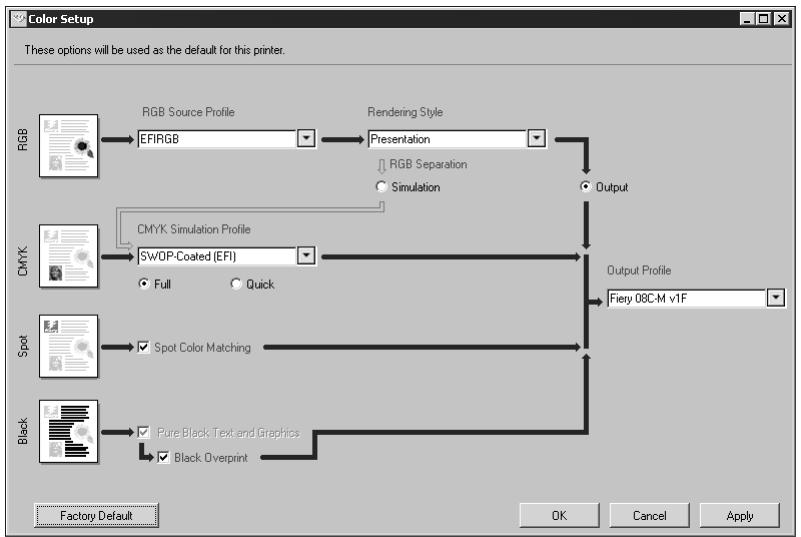Click the Cancel button
The height and width of the screenshot is (537, 801).
649,515
